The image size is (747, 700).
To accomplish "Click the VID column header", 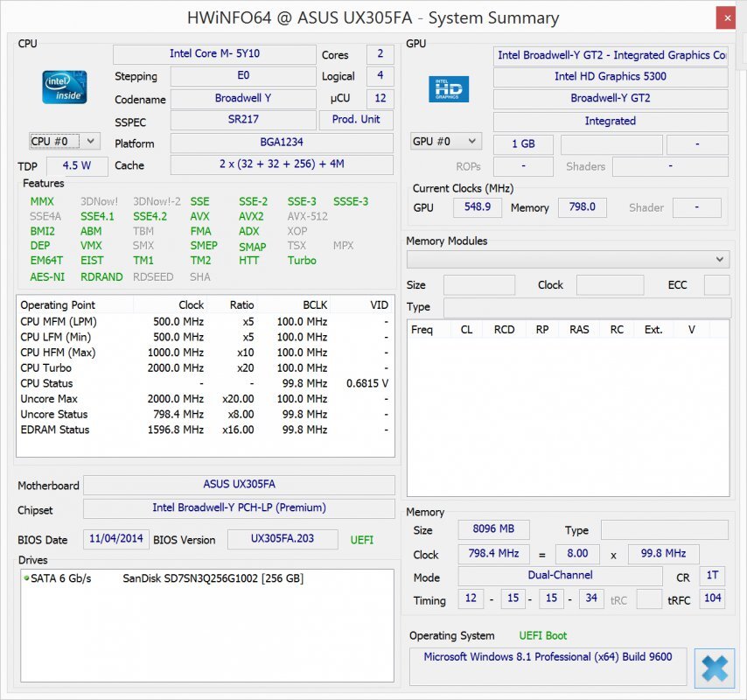I will coord(361,305).
